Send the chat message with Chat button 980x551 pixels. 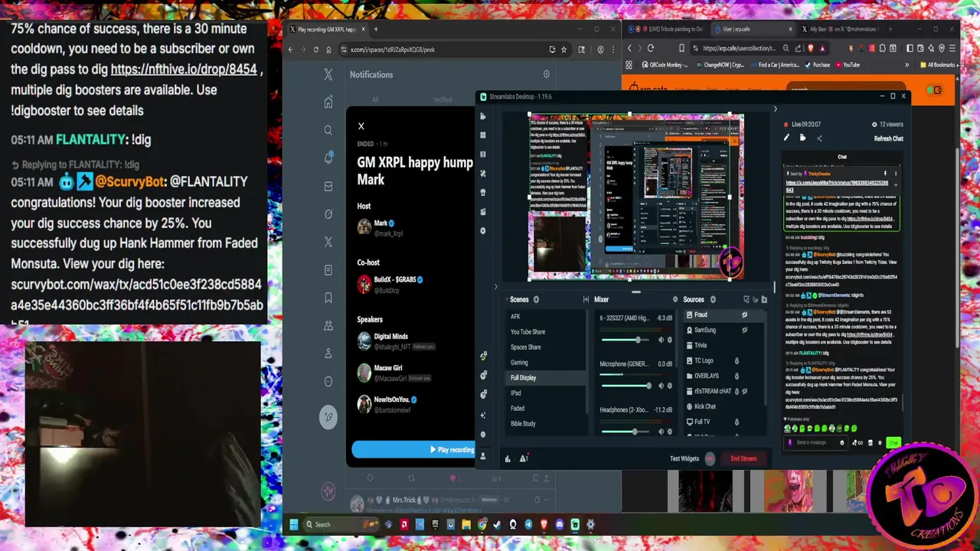(893, 442)
